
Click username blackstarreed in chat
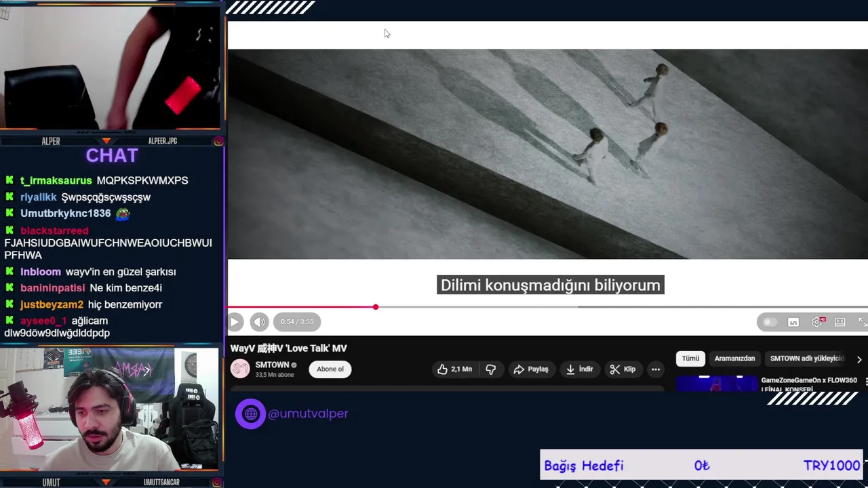tap(54, 230)
